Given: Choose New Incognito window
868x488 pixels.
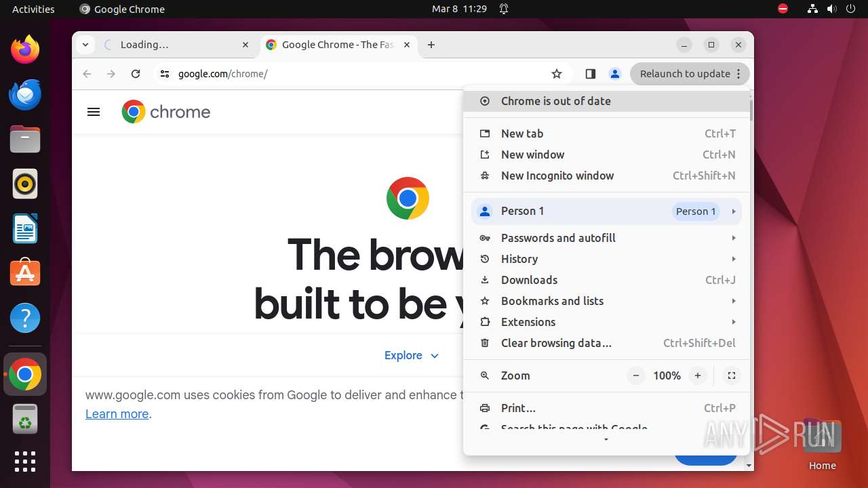Looking at the screenshot, I should [x=606, y=176].
